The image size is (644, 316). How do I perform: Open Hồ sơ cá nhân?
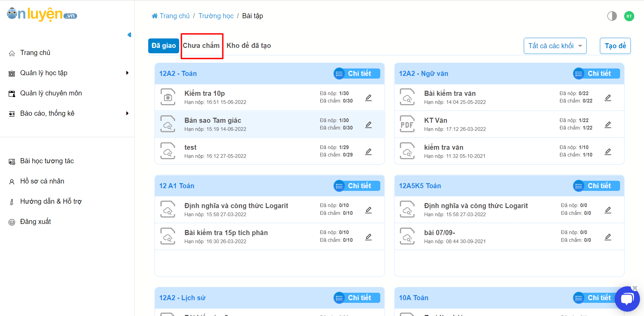42,181
